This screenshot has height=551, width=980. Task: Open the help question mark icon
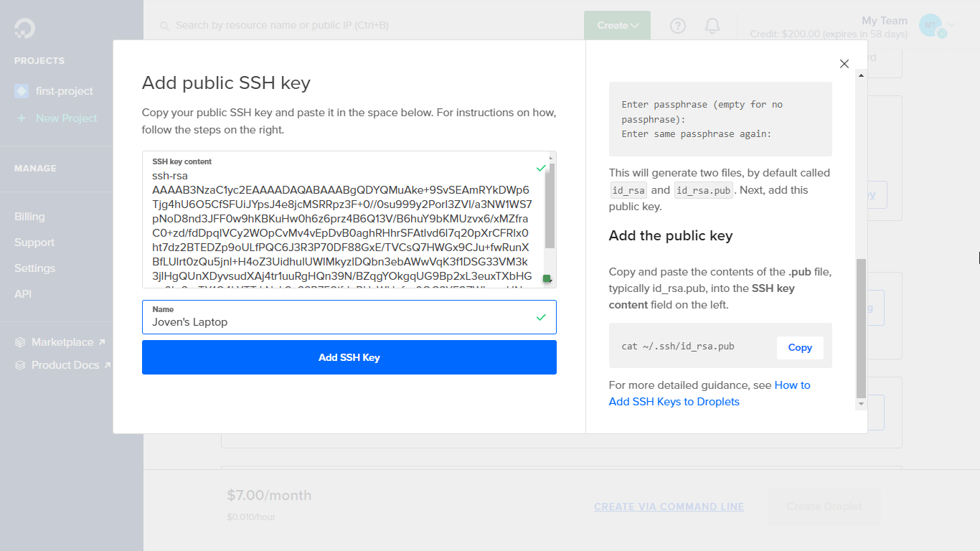click(677, 26)
